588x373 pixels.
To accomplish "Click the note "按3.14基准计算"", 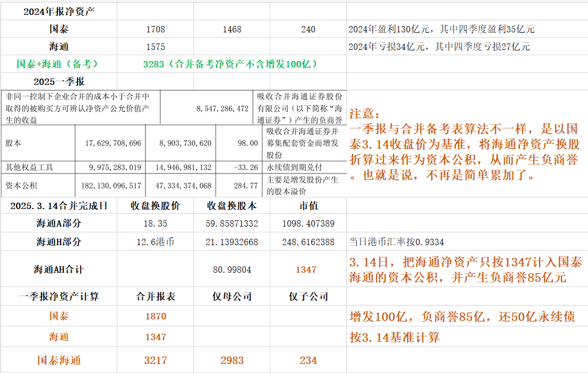I will click(394, 337).
